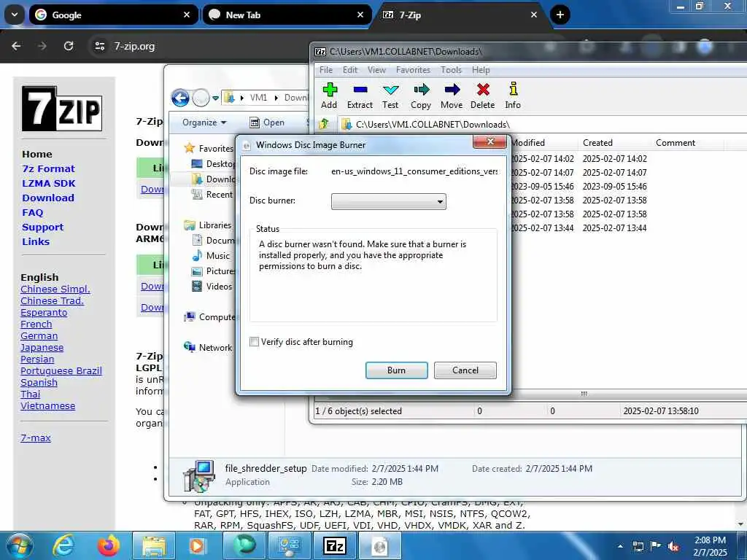
Task: Enable Verify disc after burning
Action: [x=255, y=342]
